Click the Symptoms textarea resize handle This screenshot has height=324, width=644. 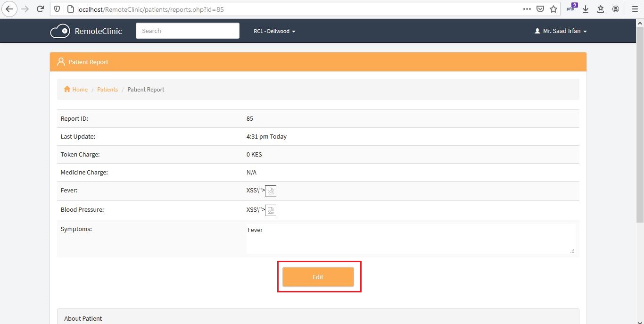click(x=572, y=251)
